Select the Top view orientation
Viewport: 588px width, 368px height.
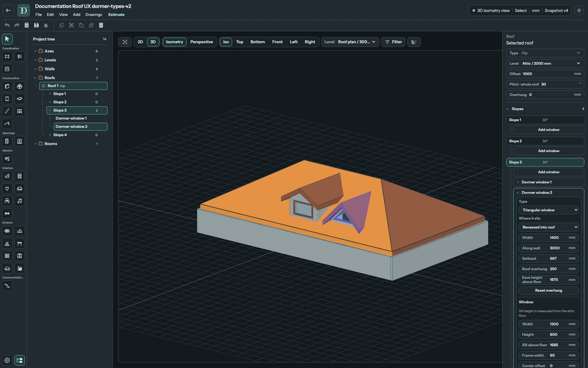240,42
